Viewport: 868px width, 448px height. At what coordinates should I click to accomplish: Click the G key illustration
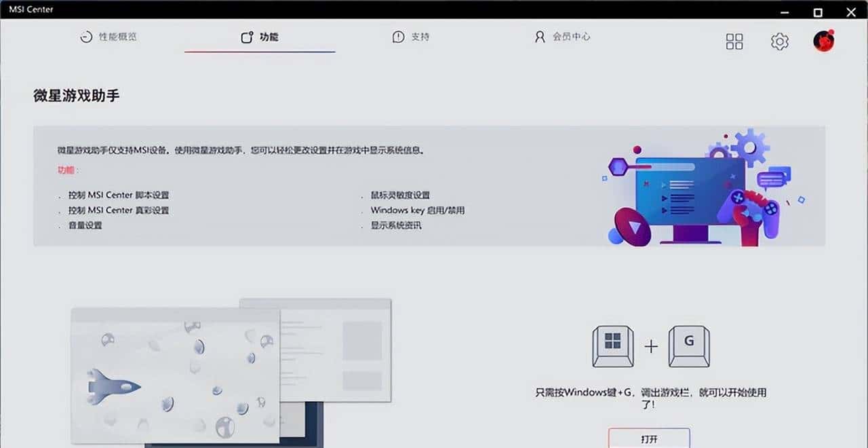coord(689,345)
